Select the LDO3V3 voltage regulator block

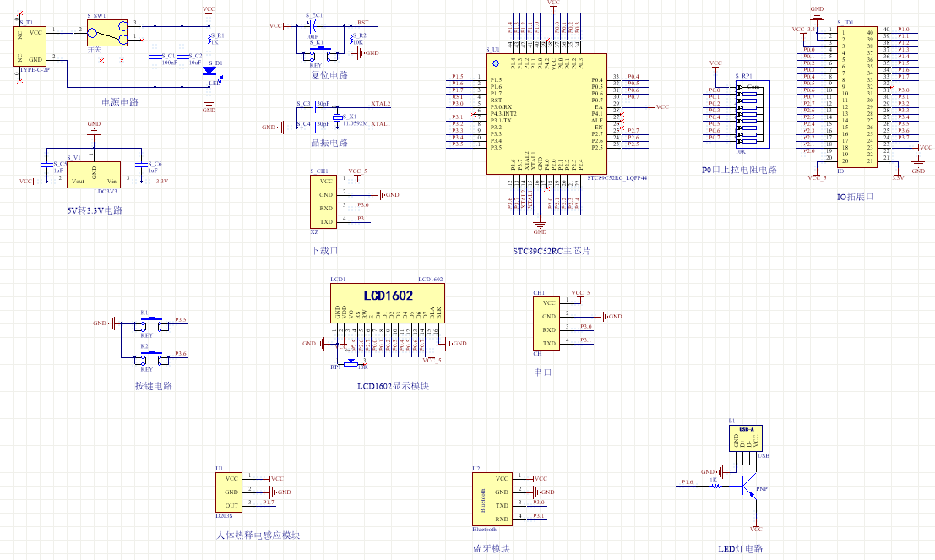(x=94, y=175)
